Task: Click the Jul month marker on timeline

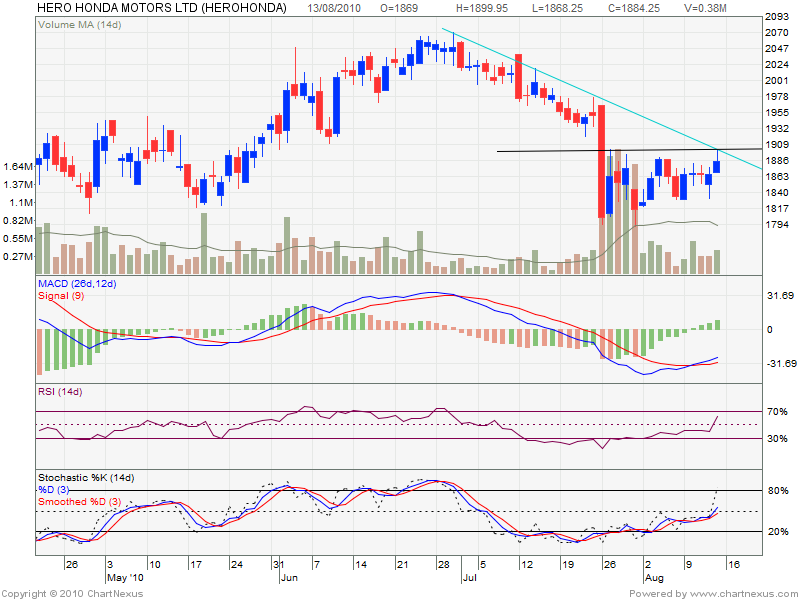Action: pyautogui.click(x=468, y=578)
